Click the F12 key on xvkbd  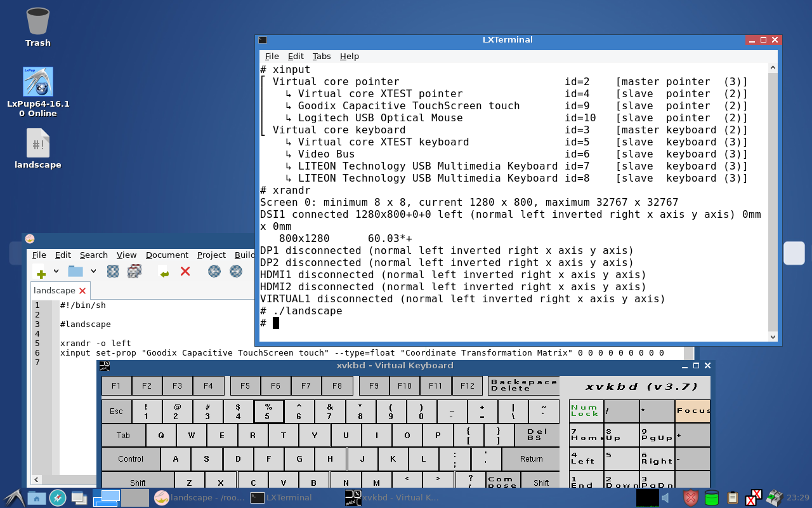468,385
